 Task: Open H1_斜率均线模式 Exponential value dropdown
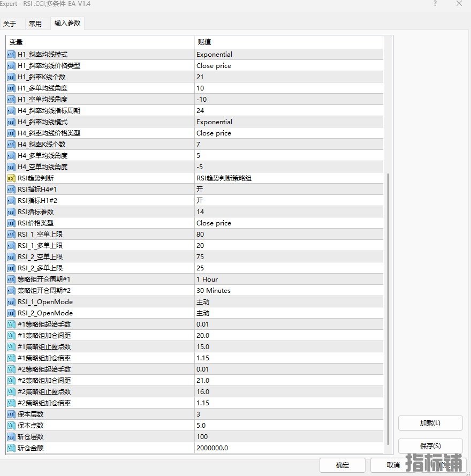point(214,55)
